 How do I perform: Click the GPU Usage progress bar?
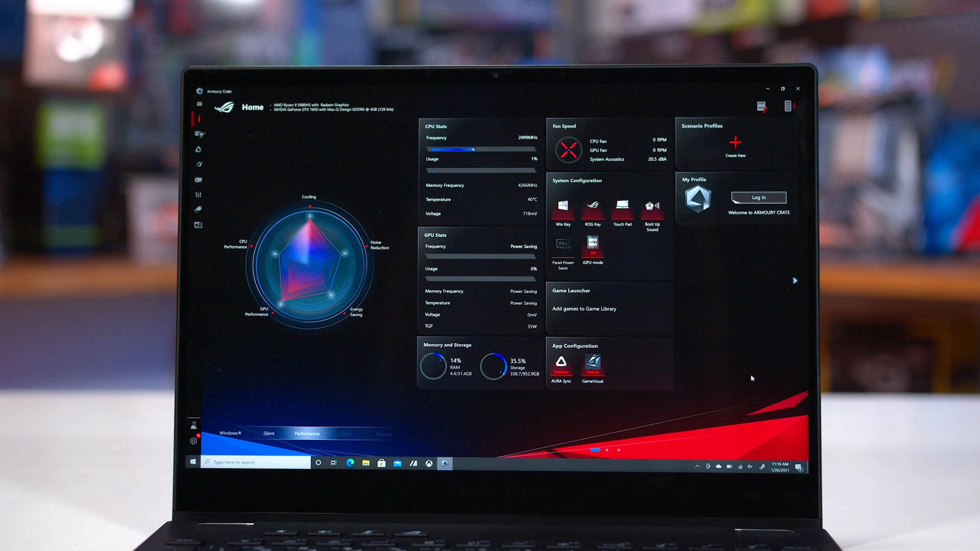pyautogui.click(x=481, y=279)
